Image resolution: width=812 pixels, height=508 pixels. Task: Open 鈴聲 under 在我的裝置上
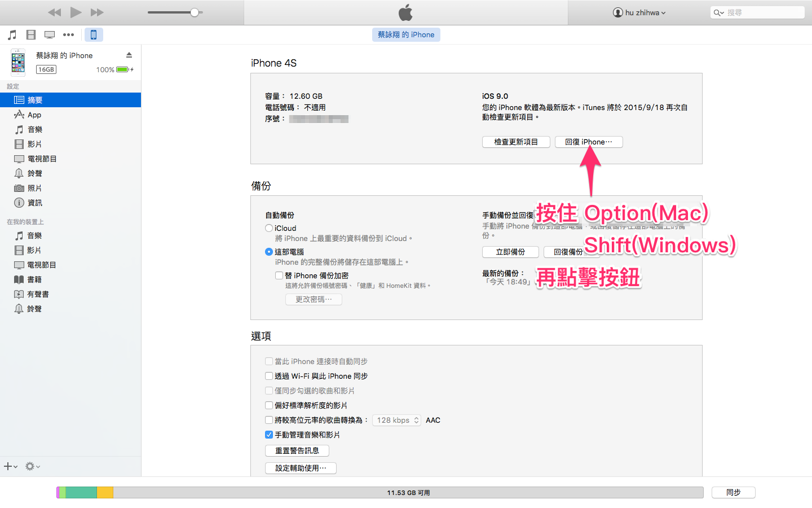pos(70,309)
